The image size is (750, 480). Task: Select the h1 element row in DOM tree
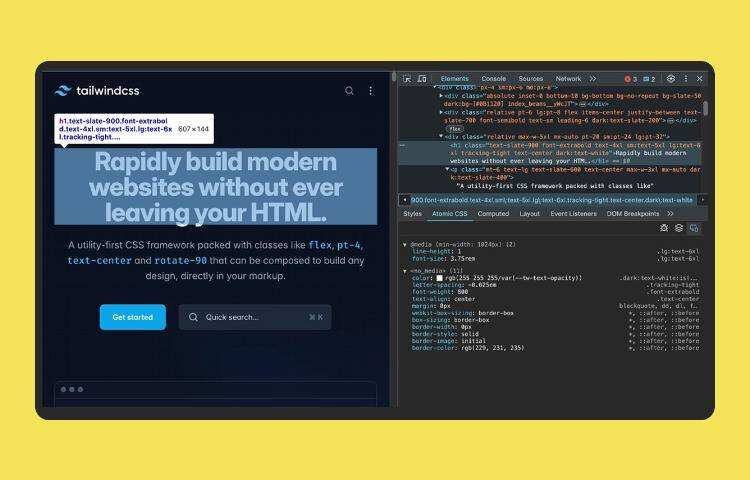point(550,153)
